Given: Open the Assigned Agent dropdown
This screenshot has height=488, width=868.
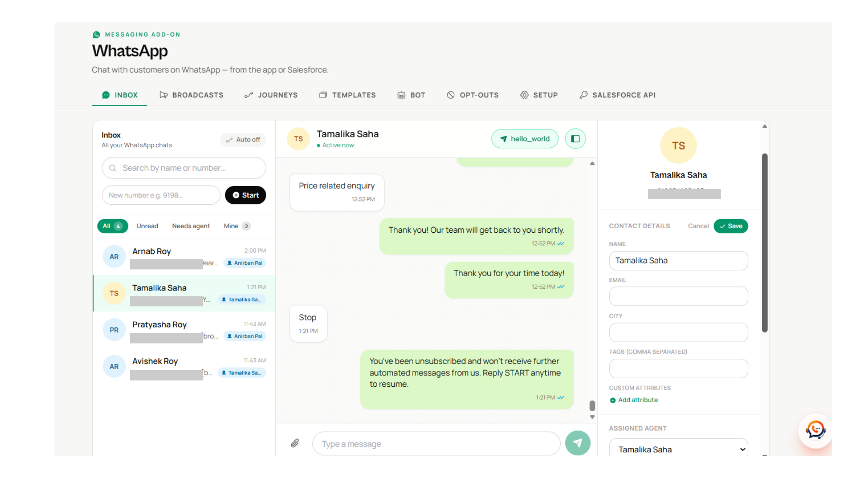Looking at the screenshot, I should point(678,449).
